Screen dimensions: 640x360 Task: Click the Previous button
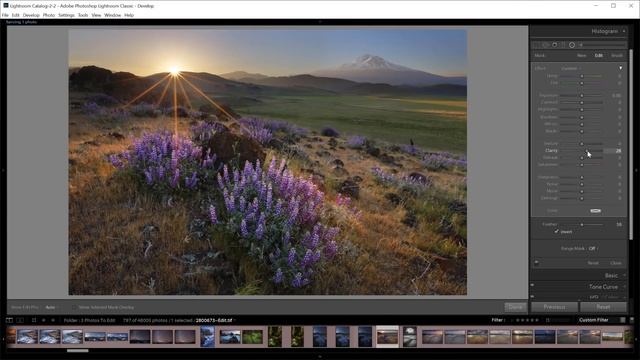554,307
